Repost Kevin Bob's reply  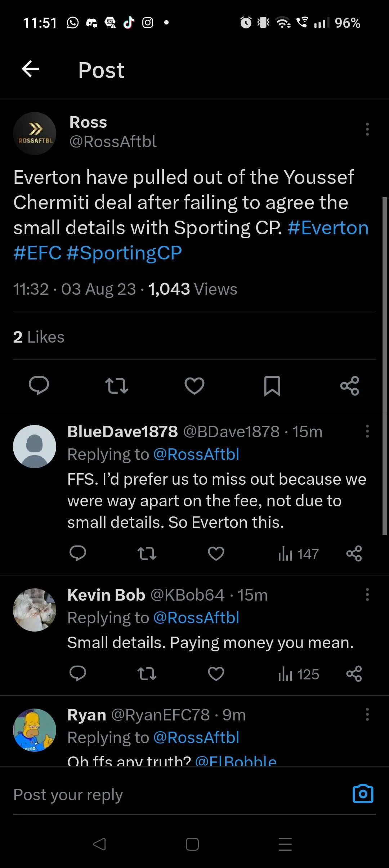click(147, 674)
